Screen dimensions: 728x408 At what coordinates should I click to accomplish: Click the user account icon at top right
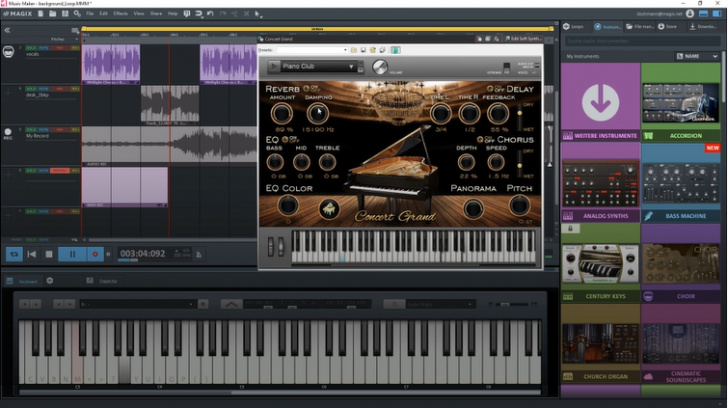point(690,13)
